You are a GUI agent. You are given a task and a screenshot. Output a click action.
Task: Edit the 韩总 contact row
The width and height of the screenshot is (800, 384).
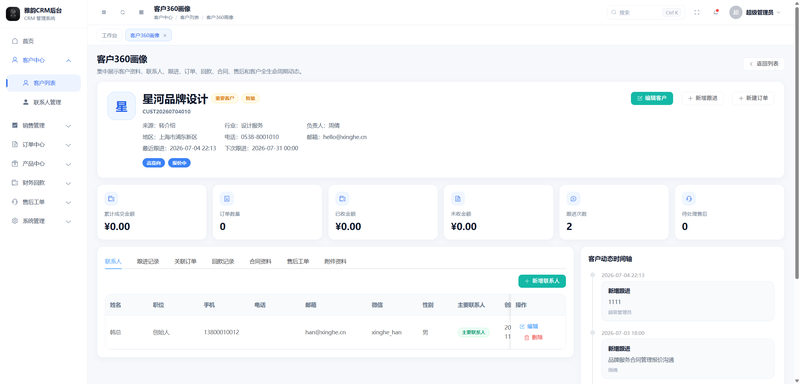click(x=529, y=326)
